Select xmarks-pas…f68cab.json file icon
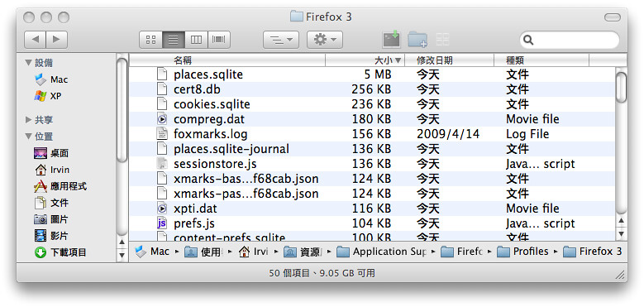The height and width of the screenshot is (307, 644). (163, 193)
